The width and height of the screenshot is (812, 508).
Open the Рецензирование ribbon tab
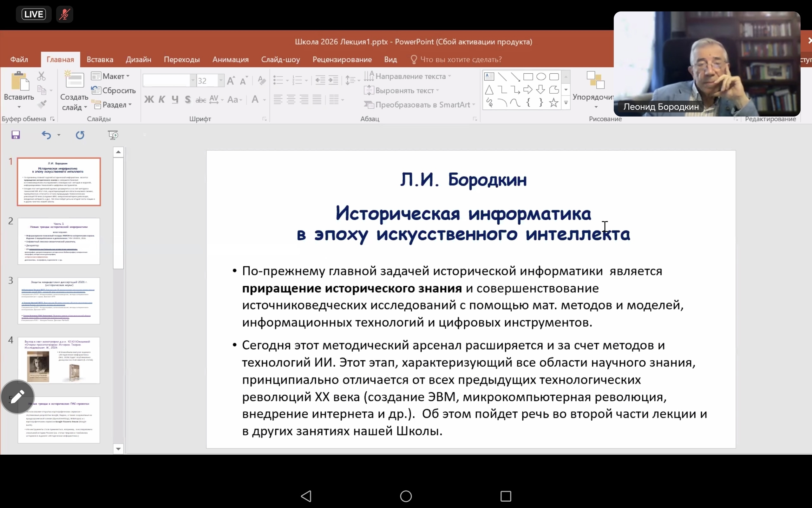[342, 59]
